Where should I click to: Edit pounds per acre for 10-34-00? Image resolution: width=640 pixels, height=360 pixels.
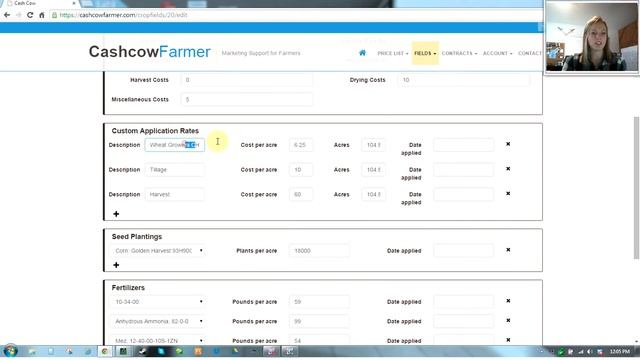pos(319,302)
